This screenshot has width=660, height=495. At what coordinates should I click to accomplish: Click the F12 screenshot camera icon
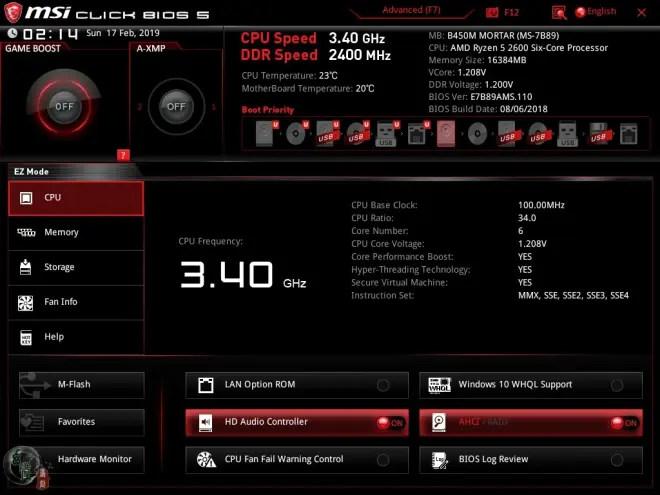[492, 12]
